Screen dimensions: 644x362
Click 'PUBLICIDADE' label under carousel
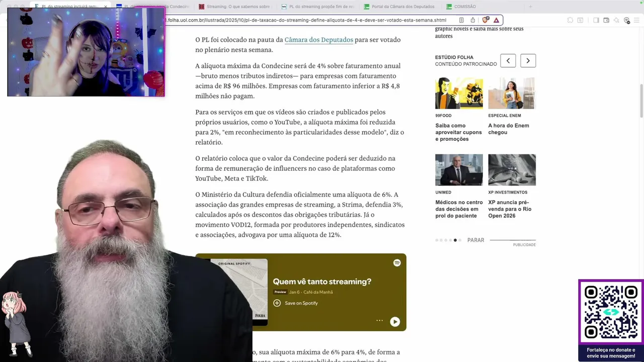click(524, 245)
